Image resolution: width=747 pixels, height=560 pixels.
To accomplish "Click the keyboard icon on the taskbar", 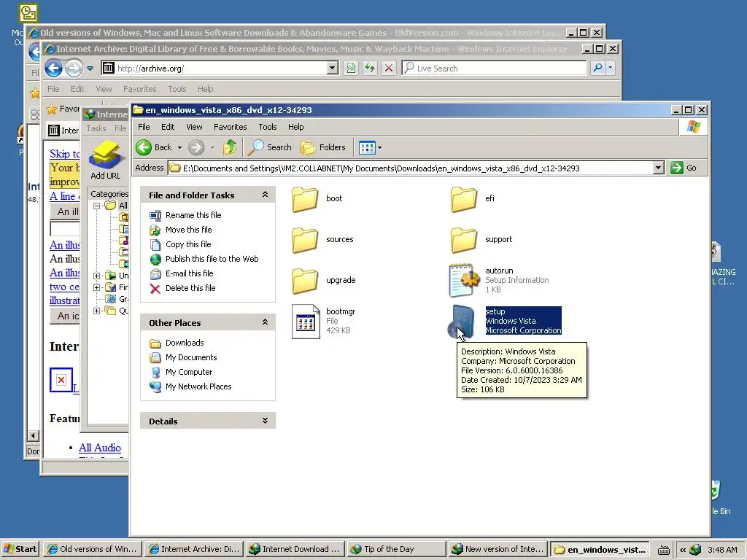I will pos(663,550).
